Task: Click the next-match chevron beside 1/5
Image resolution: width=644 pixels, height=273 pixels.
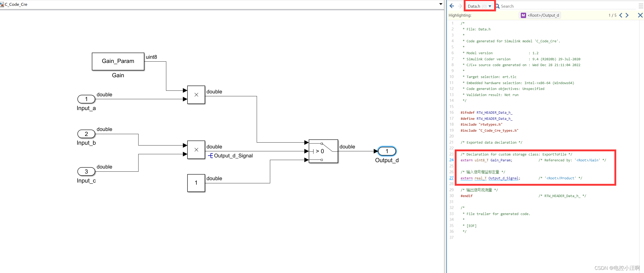Action: pos(627,15)
